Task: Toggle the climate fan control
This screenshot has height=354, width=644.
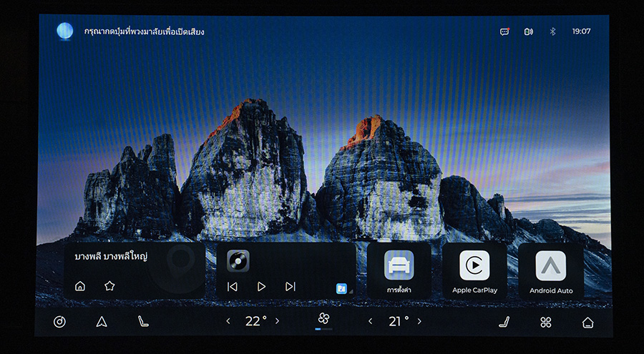Action: click(323, 319)
